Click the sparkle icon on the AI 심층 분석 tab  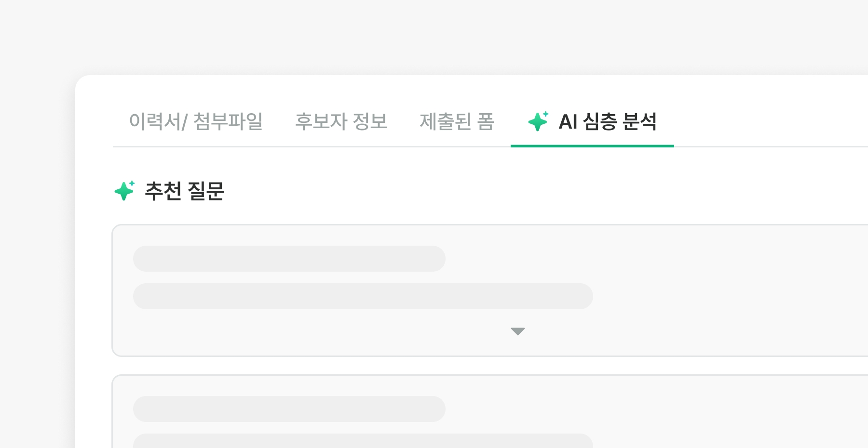[538, 121]
